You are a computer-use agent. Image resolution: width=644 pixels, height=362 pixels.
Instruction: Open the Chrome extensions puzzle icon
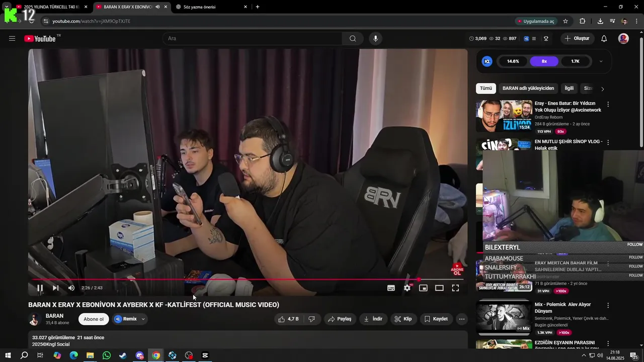(583, 21)
